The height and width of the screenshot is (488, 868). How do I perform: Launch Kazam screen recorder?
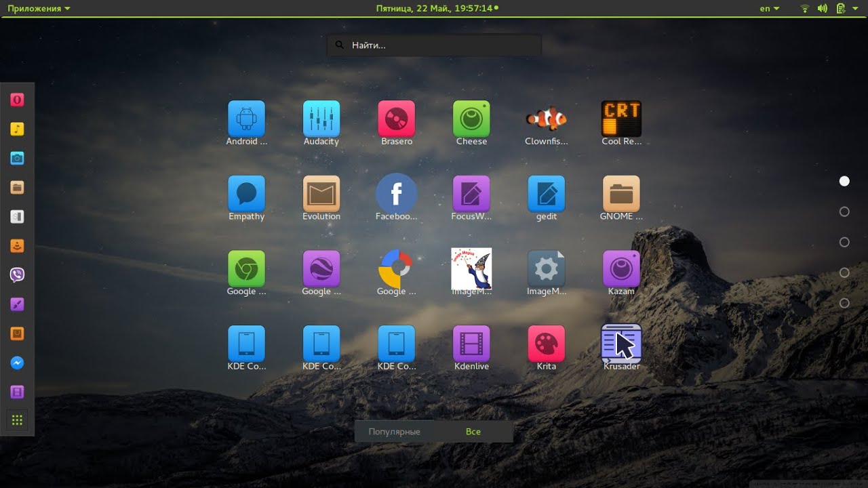(621, 269)
